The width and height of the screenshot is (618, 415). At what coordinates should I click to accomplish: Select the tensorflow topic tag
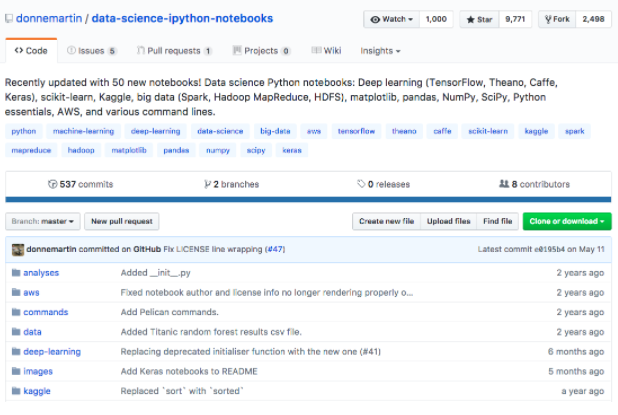pyautogui.click(x=356, y=131)
